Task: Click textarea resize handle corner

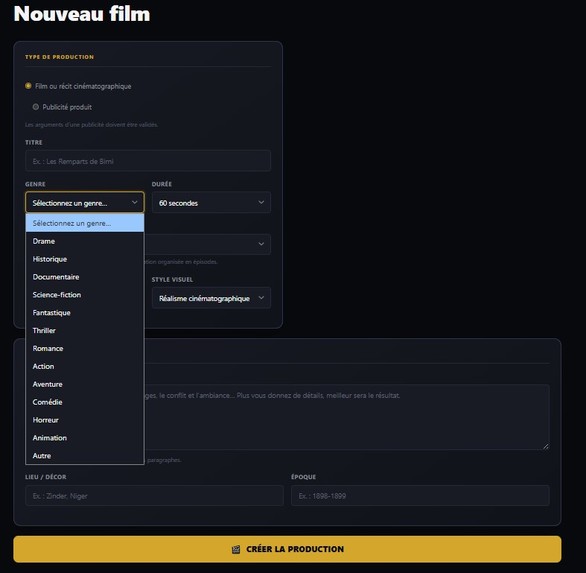Action: [x=546, y=446]
